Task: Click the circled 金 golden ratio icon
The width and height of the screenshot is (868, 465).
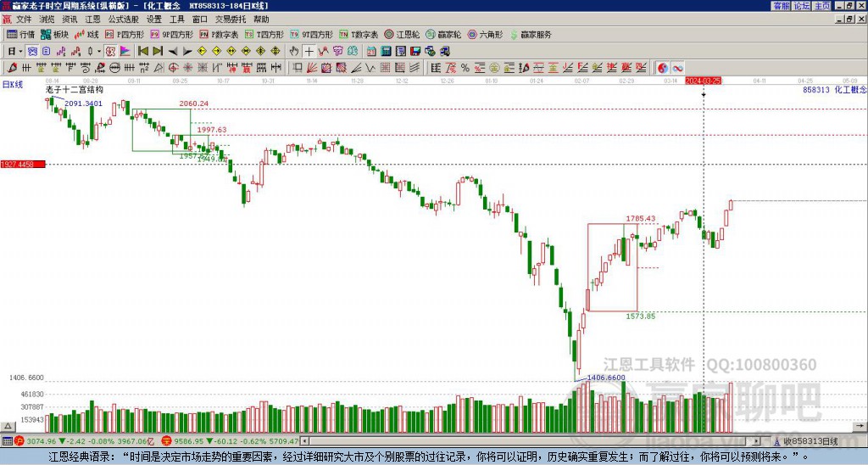Action: click(x=494, y=68)
